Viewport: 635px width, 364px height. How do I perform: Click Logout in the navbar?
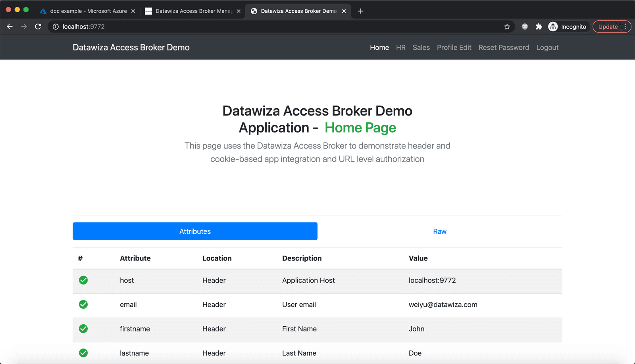click(x=547, y=47)
